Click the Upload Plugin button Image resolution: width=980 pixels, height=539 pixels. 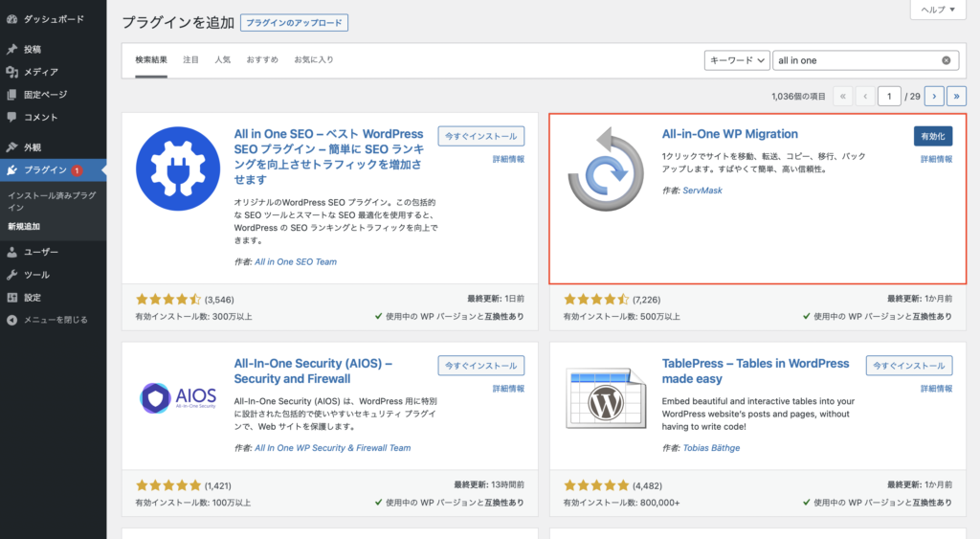click(x=294, y=23)
